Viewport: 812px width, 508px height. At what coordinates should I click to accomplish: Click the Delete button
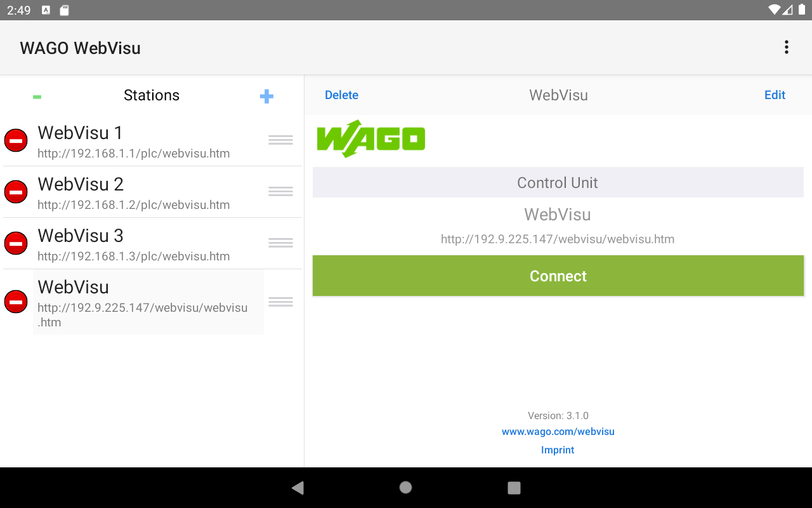click(341, 95)
